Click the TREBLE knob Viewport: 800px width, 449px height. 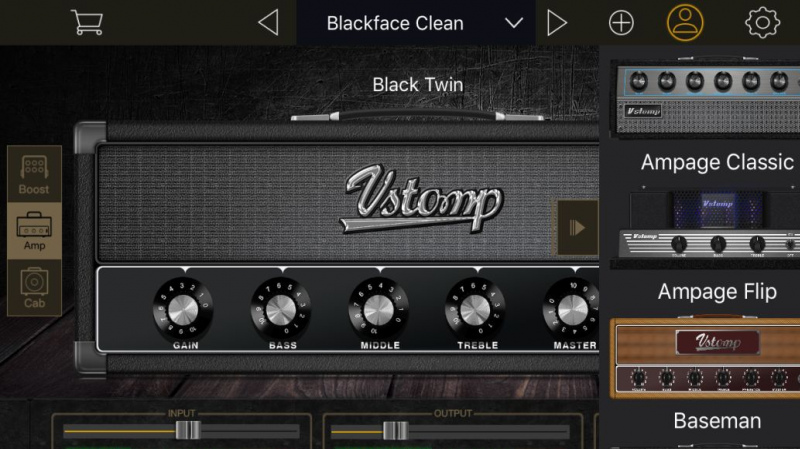coord(475,308)
